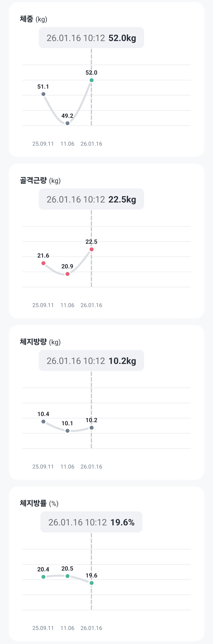The height and width of the screenshot is (644, 213).
Task: Tap 25.09.11 date under weight chart
Action: [43, 144]
